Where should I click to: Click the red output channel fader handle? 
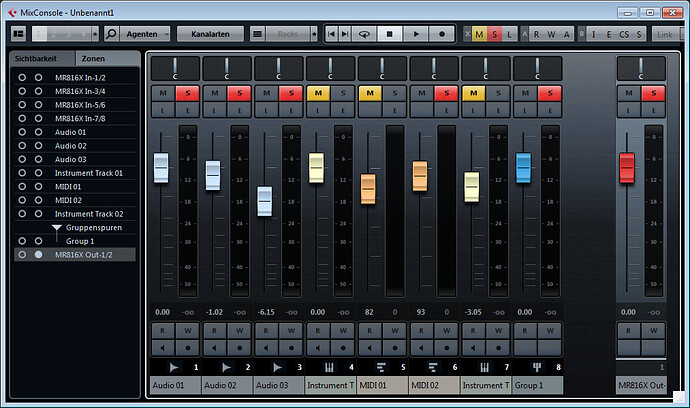click(x=627, y=168)
